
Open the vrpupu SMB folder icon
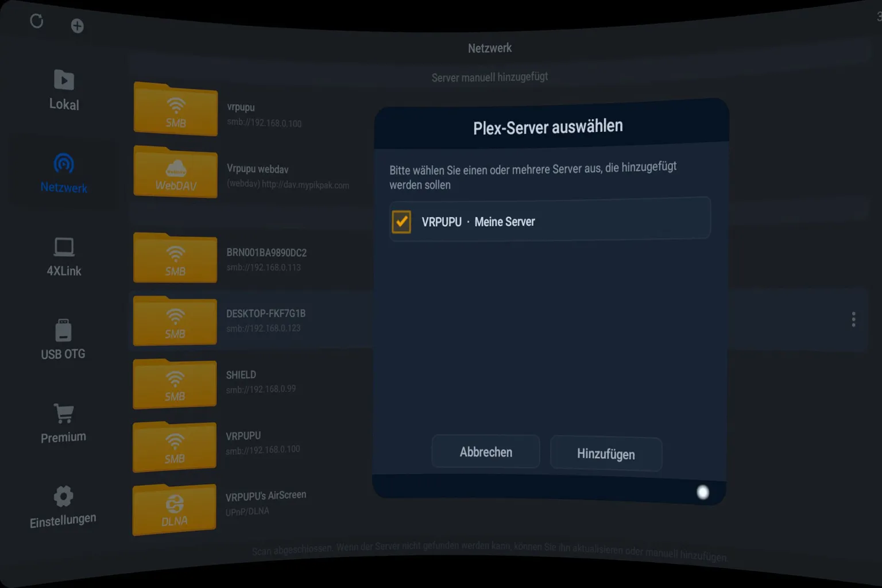tap(176, 109)
